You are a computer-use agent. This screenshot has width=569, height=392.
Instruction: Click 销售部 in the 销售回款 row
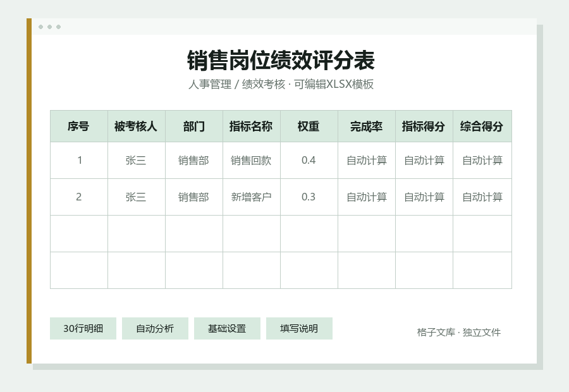point(194,160)
